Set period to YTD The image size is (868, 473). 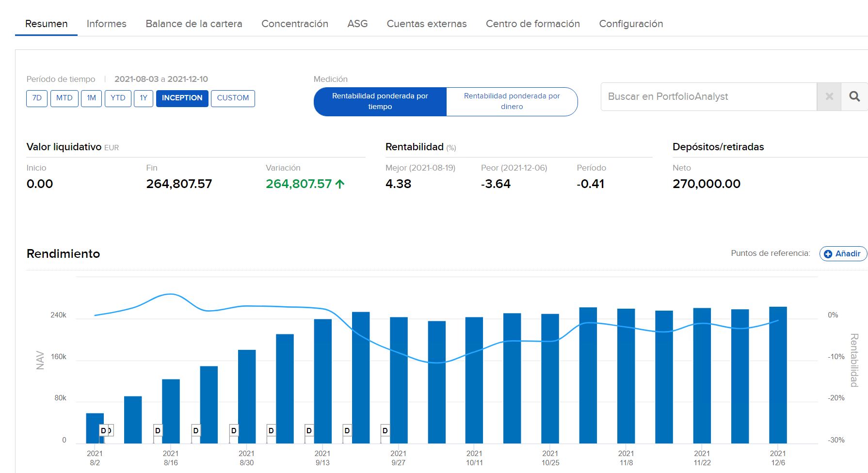118,98
